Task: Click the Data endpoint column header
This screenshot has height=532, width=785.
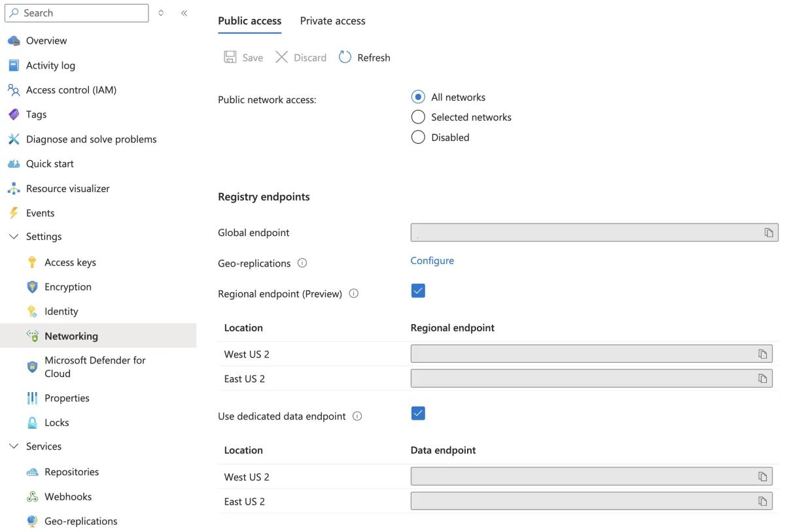Action: tap(443, 450)
